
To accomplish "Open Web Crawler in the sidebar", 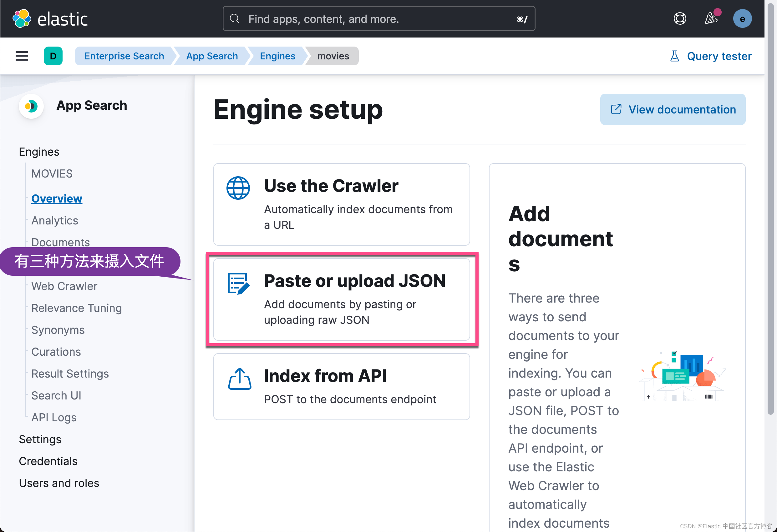I will [x=64, y=286].
